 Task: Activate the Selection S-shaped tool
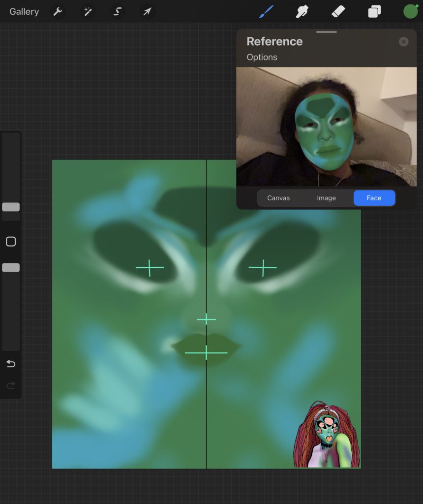point(117,12)
